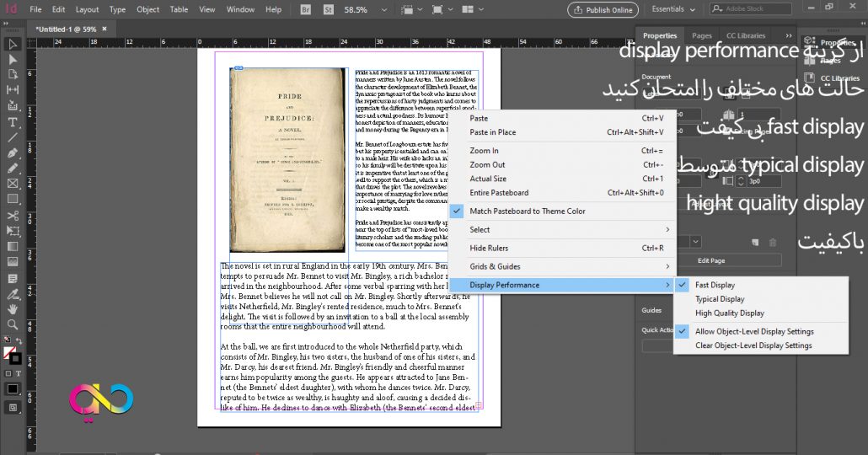868x455 pixels.
Task: Show more panel tabs with the >> arrows
Action: coord(788,35)
